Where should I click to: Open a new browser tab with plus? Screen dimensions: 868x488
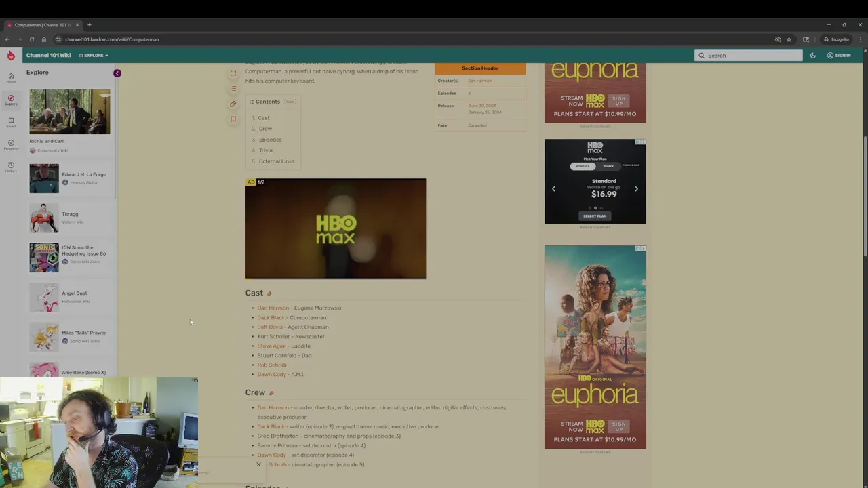click(x=89, y=25)
